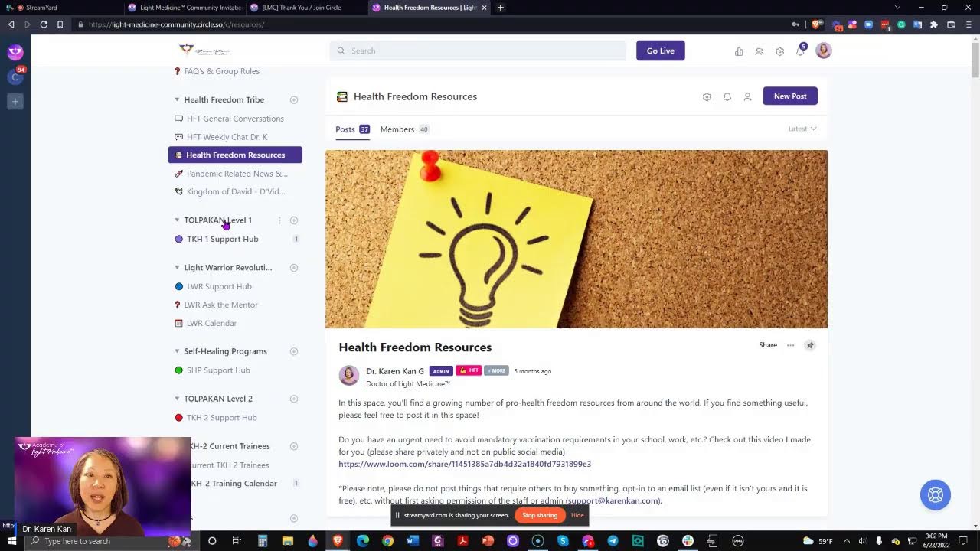
Task: Open the LWR Ask the Mentor space
Action: 220,305
